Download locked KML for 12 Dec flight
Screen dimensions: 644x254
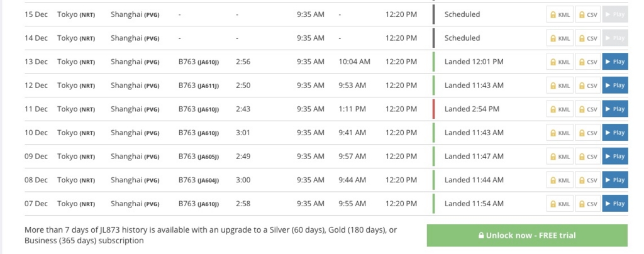coord(560,86)
